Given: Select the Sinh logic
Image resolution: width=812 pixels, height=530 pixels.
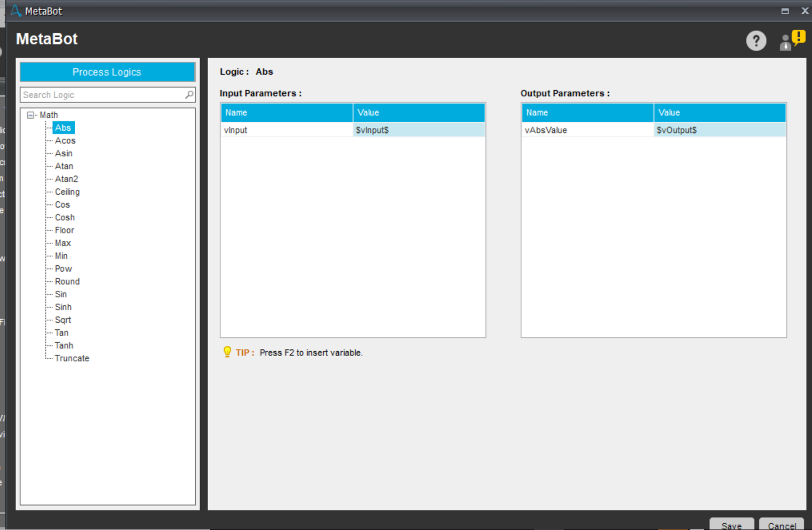Looking at the screenshot, I should [x=63, y=307].
